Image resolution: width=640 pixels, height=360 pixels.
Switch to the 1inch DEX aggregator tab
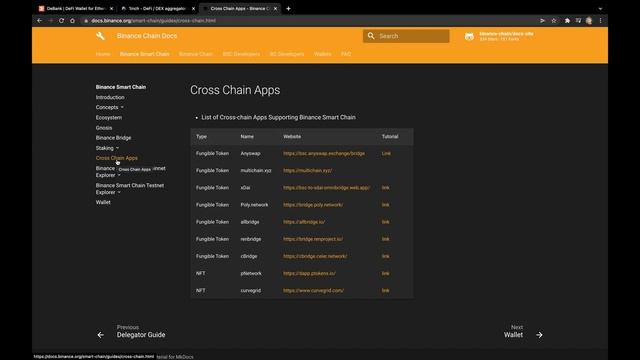coord(158,9)
